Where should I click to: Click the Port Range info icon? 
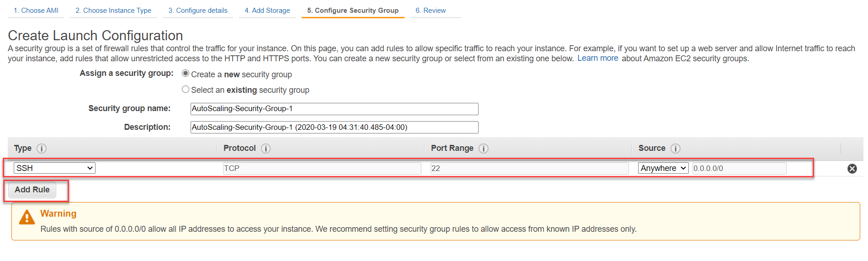coord(484,149)
